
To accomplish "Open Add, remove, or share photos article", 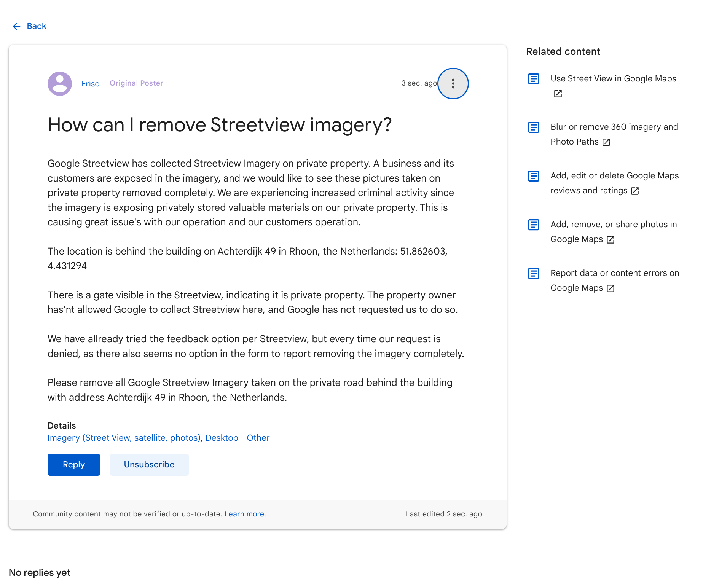I will tap(614, 232).
